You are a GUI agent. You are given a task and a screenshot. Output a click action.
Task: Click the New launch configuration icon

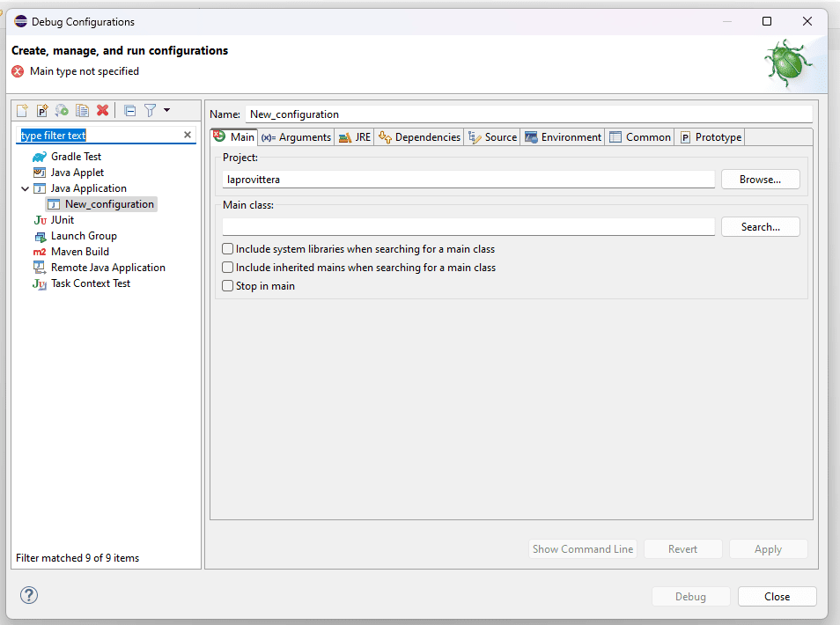[22, 110]
